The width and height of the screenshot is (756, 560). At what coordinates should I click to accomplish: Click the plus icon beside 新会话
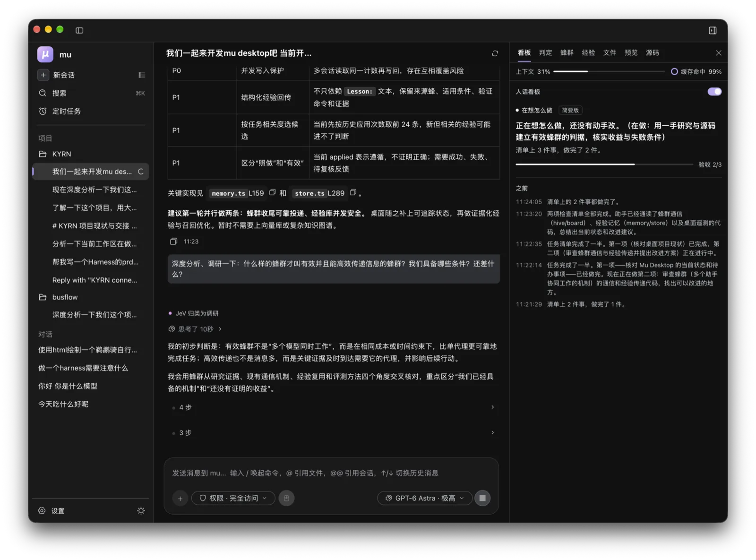point(43,75)
